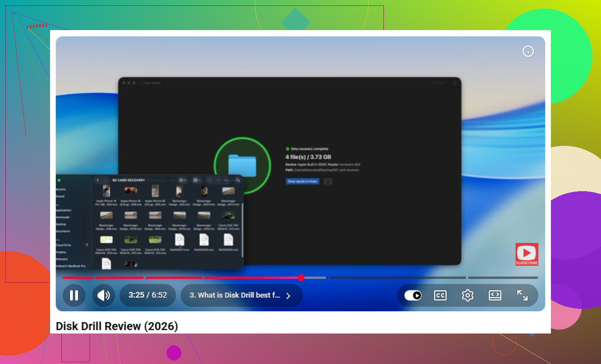The width and height of the screenshot is (601, 364).
Task: Click Finder's tag icon
Action: coord(218,180)
